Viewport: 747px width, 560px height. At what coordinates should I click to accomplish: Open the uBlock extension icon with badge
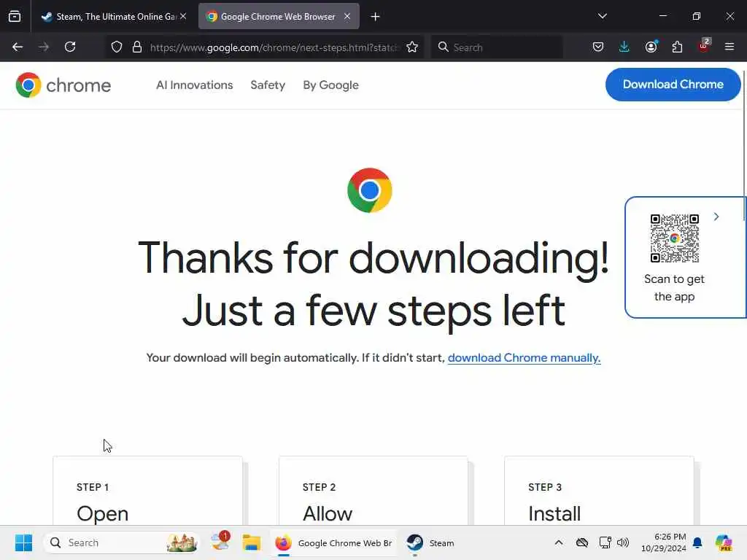click(704, 46)
